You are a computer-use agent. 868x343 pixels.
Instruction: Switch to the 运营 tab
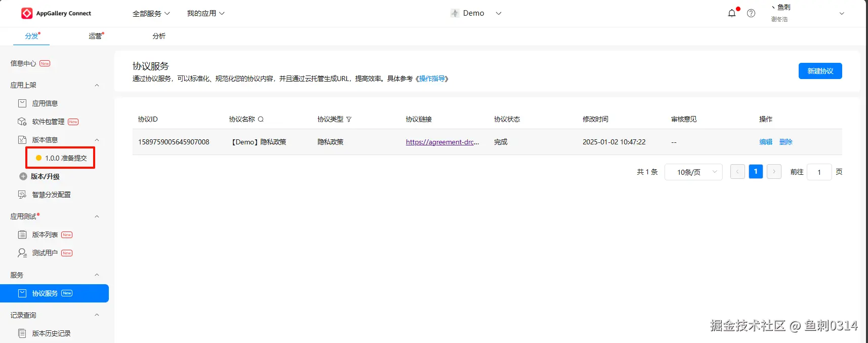click(x=95, y=36)
